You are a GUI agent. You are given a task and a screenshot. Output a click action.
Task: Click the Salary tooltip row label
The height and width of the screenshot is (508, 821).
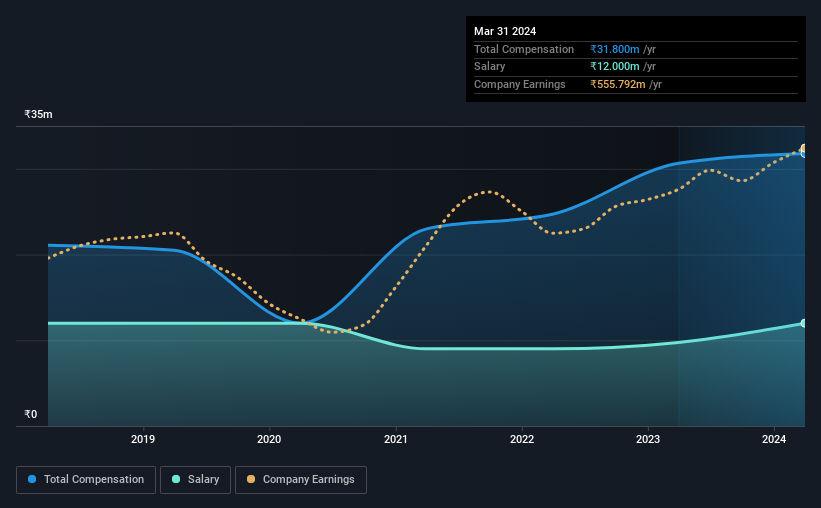point(490,67)
